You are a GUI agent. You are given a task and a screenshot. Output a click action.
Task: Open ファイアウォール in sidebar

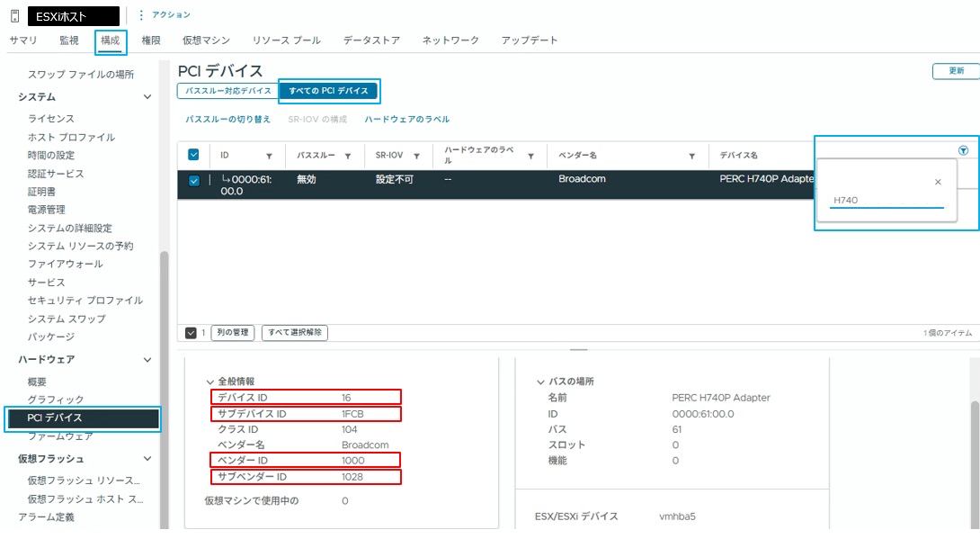click(x=65, y=264)
